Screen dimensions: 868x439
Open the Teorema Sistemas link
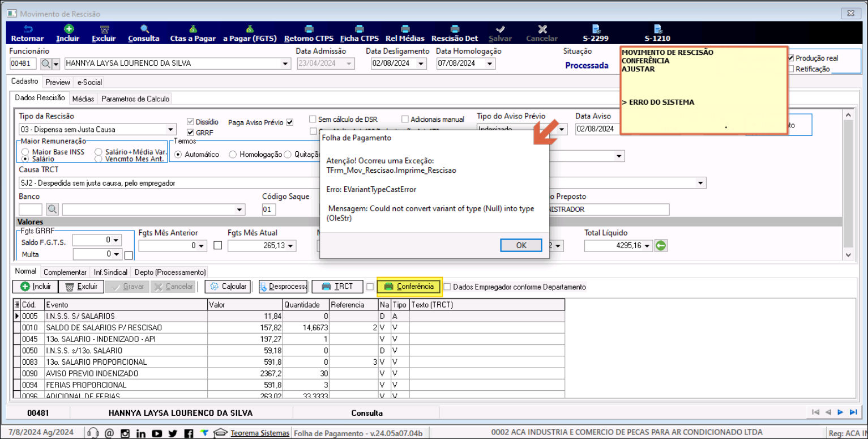click(x=260, y=433)
